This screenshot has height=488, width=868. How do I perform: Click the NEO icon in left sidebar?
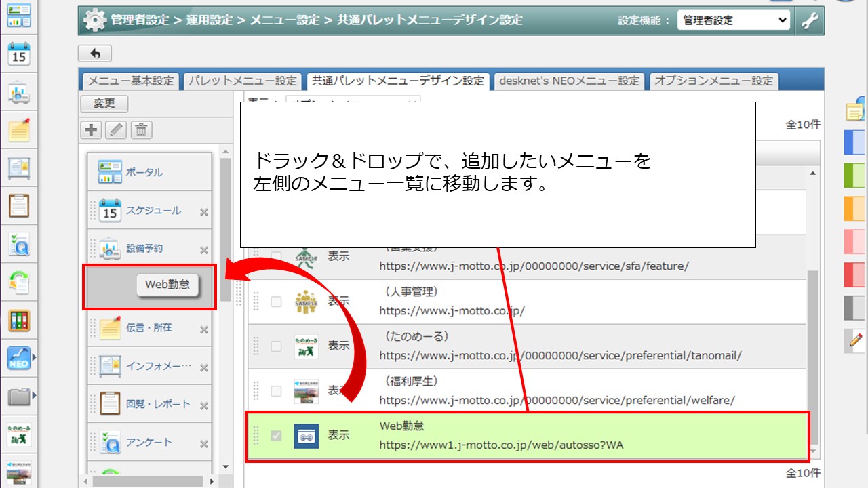(18, 357)
